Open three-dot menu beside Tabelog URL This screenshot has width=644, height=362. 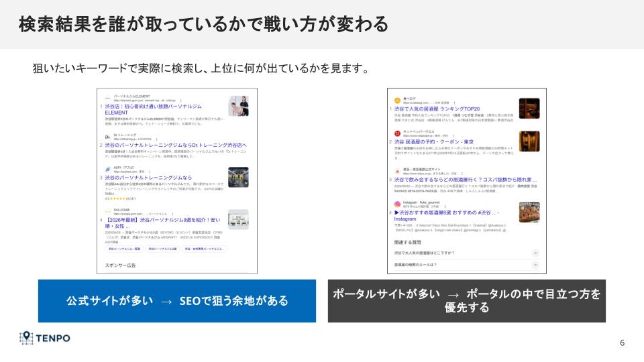click(454, 103)
